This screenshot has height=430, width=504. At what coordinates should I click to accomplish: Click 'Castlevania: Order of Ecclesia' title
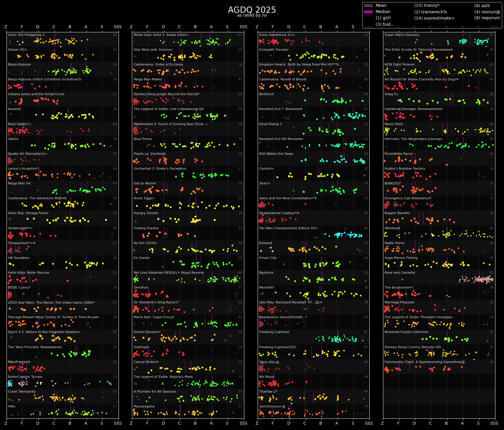pyautogui.click(x=158, y=65)
